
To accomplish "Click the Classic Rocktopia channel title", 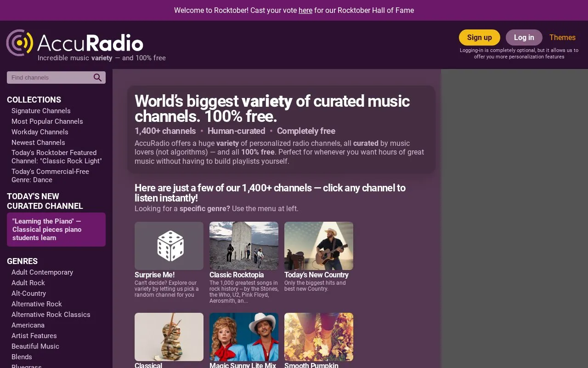I will [x=237, y=275].
